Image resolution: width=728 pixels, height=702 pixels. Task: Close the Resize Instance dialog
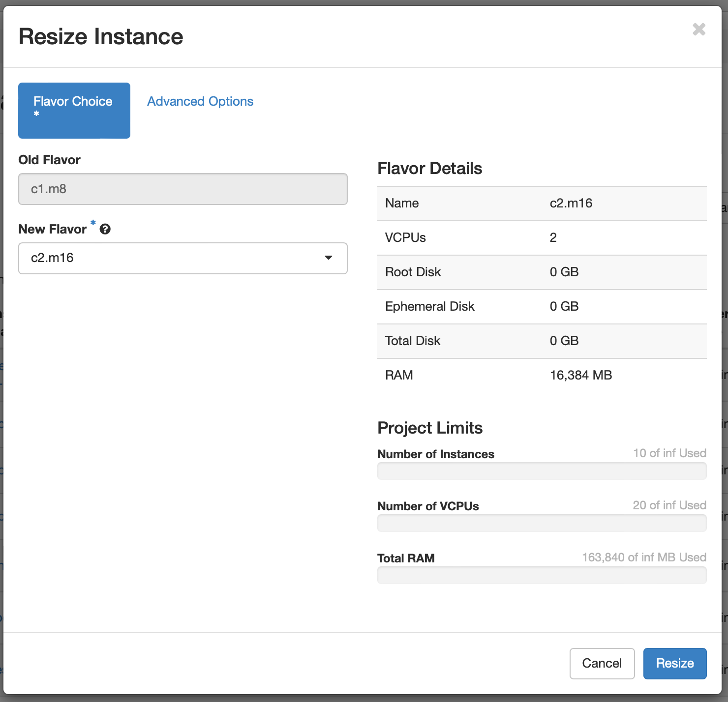tap(699, 29)
